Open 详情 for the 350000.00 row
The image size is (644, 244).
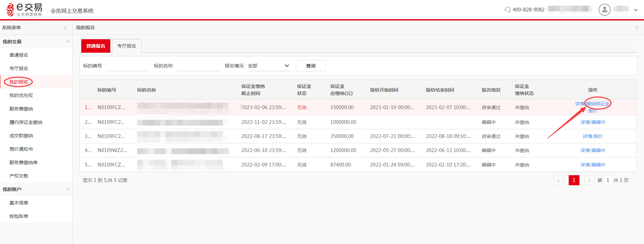[588, 136]
